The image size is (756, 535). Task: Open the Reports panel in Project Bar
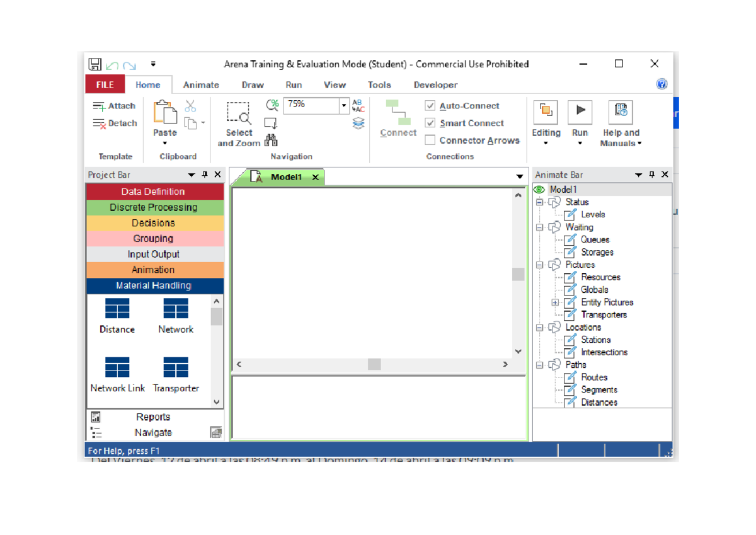tap(153, 417)
